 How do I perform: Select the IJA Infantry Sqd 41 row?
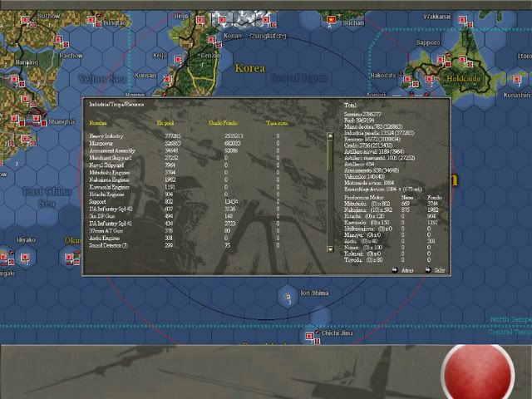pyautogui.click(x=185, y=224)
